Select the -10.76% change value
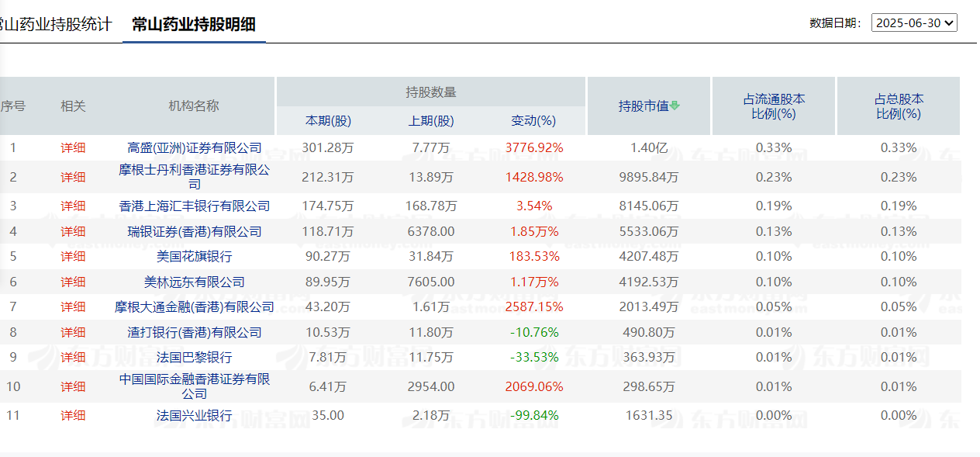This screenshot has height=457, width=980. (534, 332)
